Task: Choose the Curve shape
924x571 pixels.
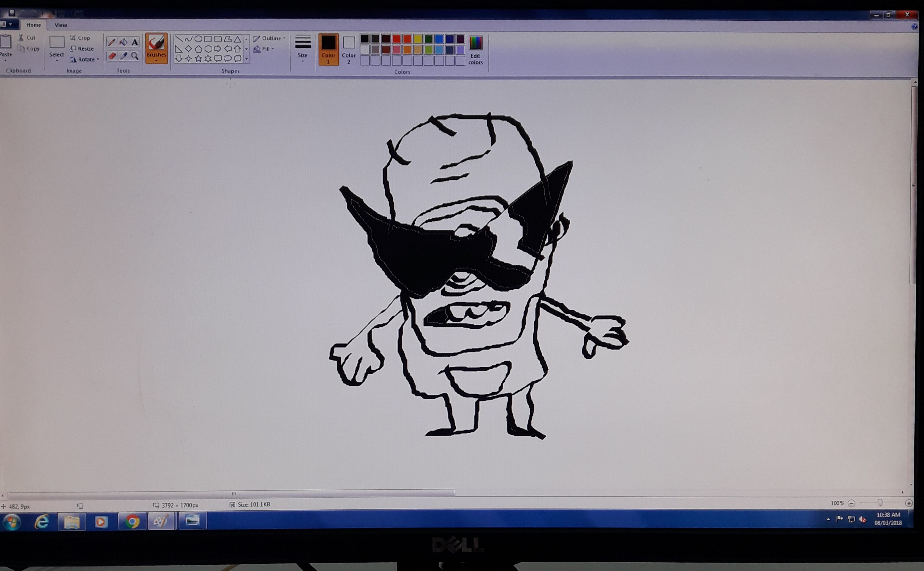Action: (188, 39)
